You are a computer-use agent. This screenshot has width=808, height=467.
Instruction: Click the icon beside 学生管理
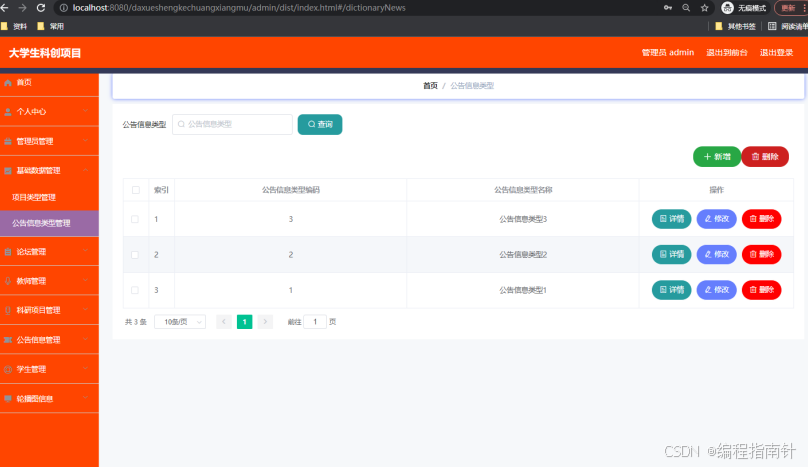pos(8,369)
